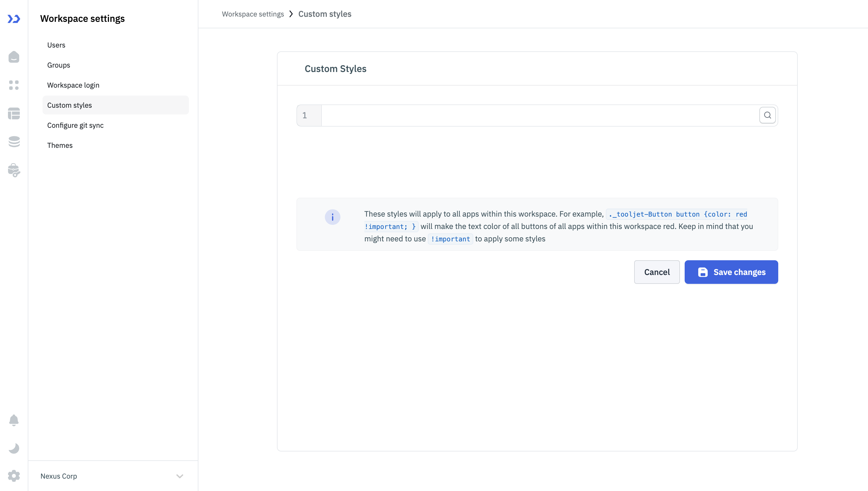Open Configure git sync settings

(116, 125)
